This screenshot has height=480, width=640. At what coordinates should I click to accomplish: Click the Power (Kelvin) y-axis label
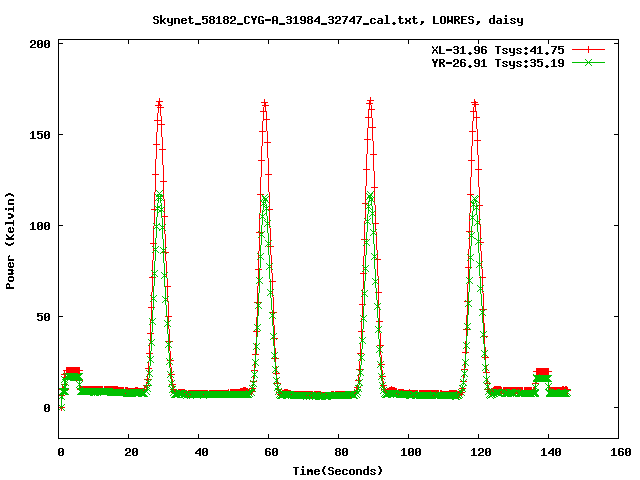10,241
